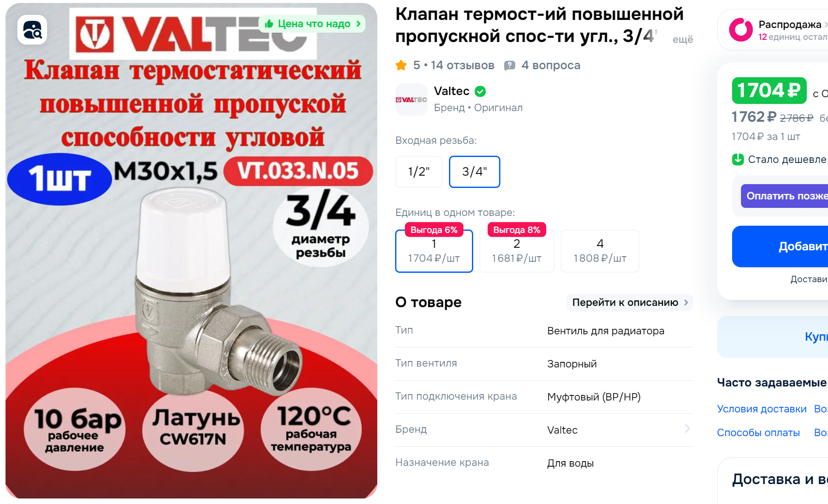This screenshot has width=828, height=504.
Task: Click the green down-arrow Стало дешевле icon
Action: coord(738,160)
